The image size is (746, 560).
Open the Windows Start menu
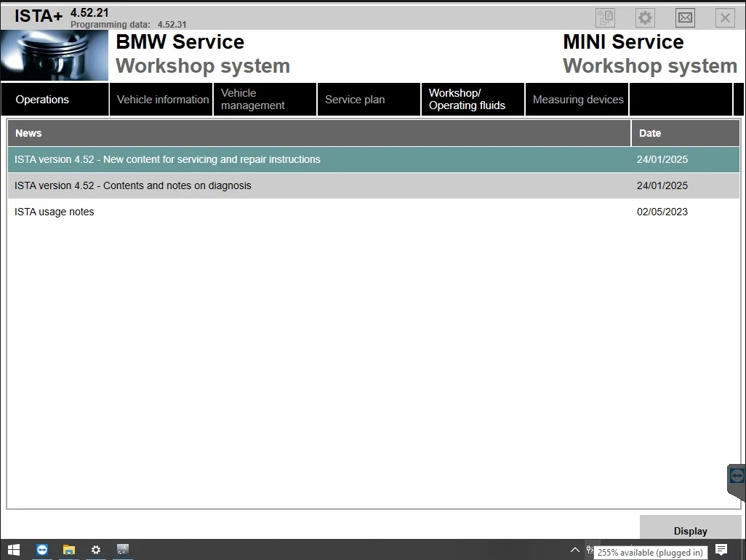[x=14, y=550]
